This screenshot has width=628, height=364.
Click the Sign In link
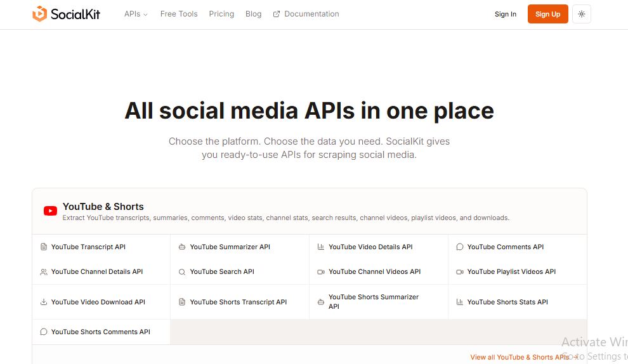(x=506, y=14)
